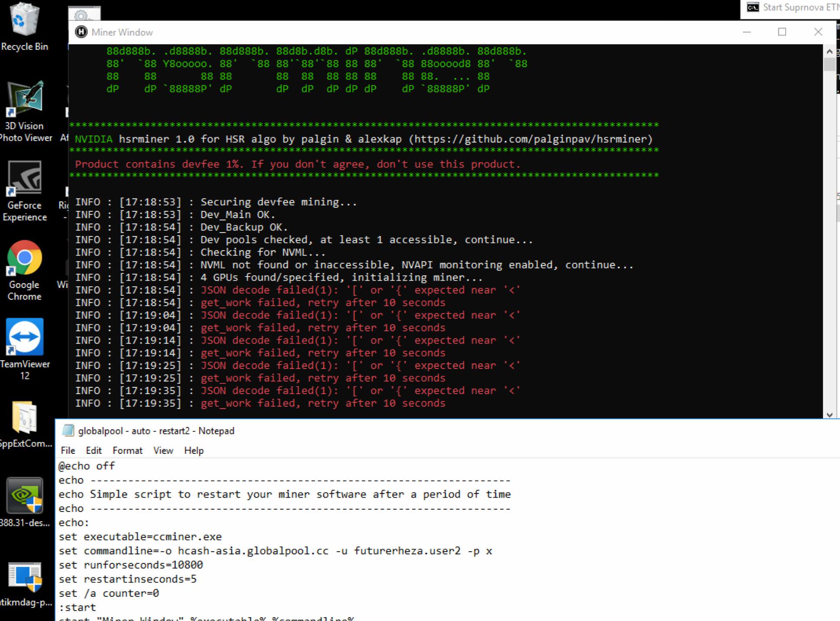The width and height of the screenshot is (840, 621).
Task: Click the 'set restartinseconds=5' line
Action: [128, 579]
